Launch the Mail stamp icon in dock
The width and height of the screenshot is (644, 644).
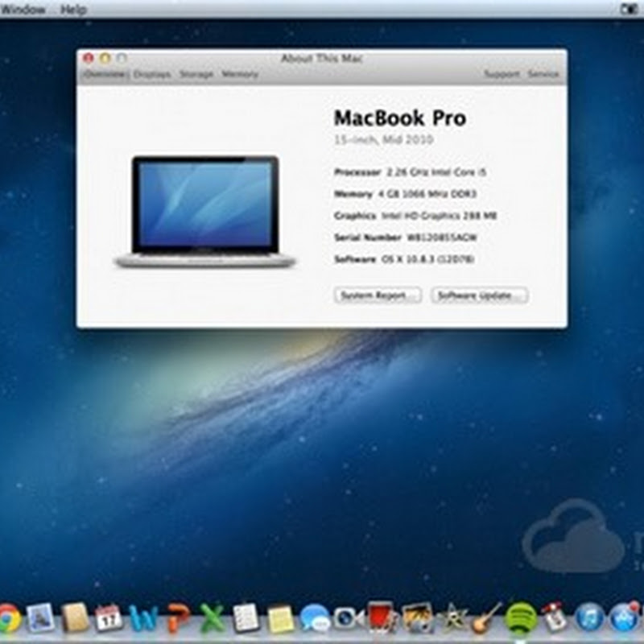(40, 617)
